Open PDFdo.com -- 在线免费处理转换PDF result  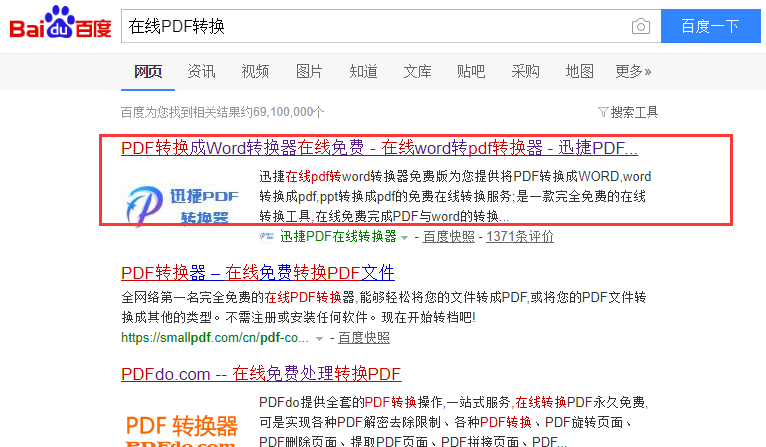coord(261,374)
